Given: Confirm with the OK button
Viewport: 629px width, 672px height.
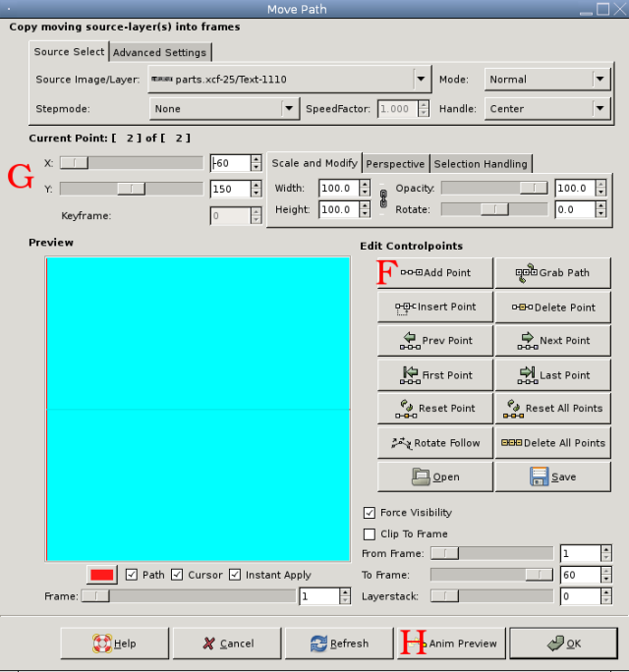Looking at the screenshot, I should click(564, 644).
